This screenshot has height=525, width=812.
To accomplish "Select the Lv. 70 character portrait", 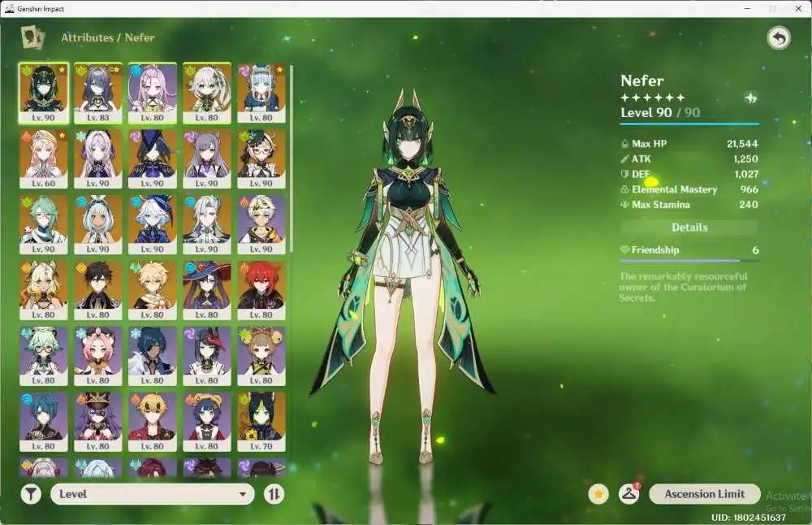I will pos(261,422).
